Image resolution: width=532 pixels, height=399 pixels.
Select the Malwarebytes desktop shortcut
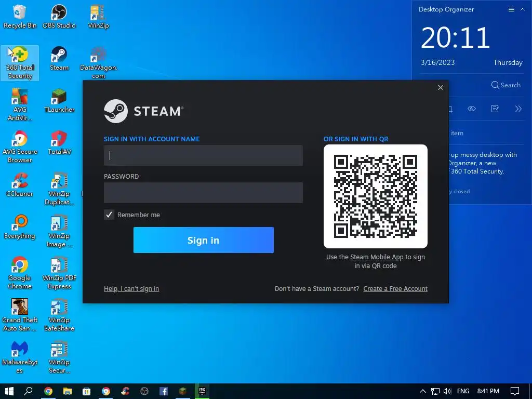20,357
